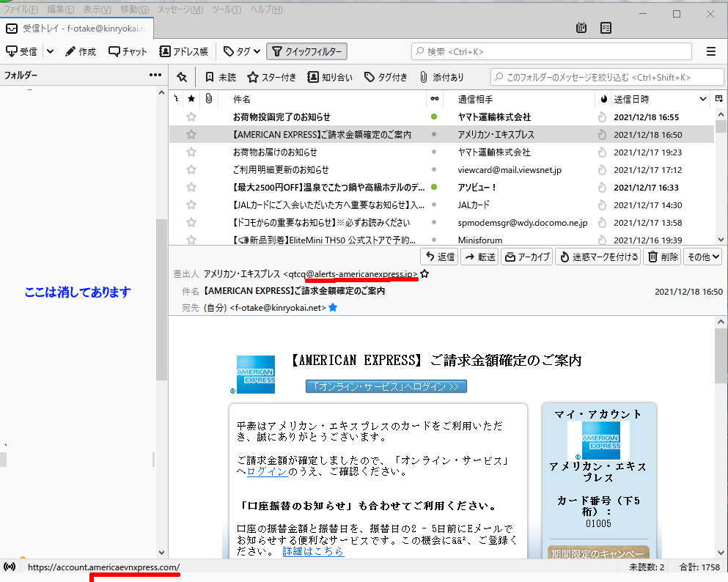This screenshot has width=728, height=582.
Task: Open the ツール menu
Action: pos(226,10)
